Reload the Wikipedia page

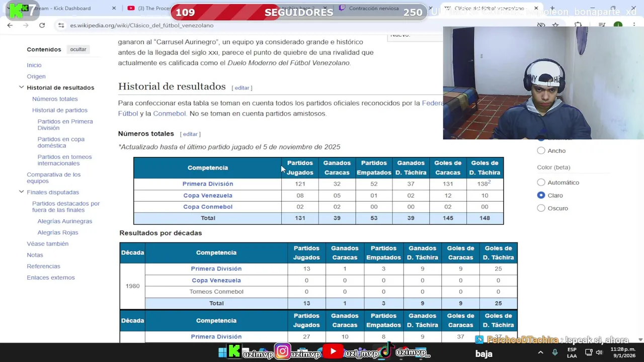pyautogui.click(x=42, y=25)
